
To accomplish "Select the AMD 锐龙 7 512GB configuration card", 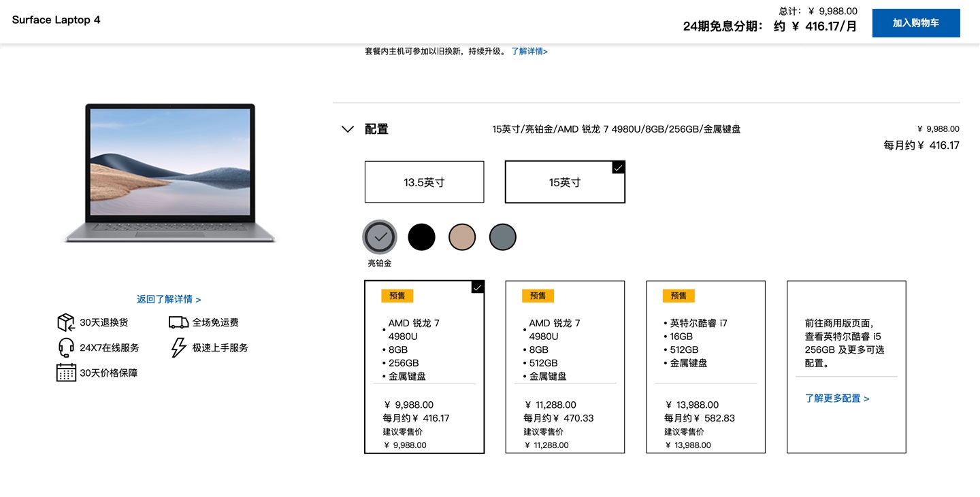I will tap(565, 366).
